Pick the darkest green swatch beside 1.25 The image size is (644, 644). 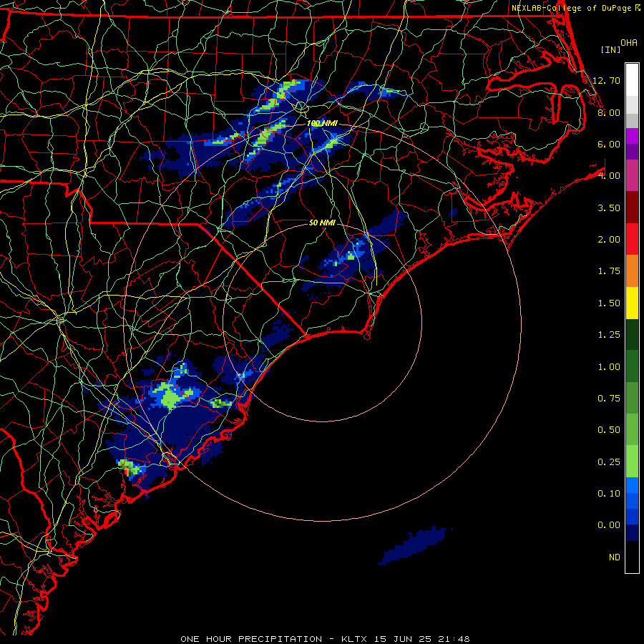click(x=632, y=335)
